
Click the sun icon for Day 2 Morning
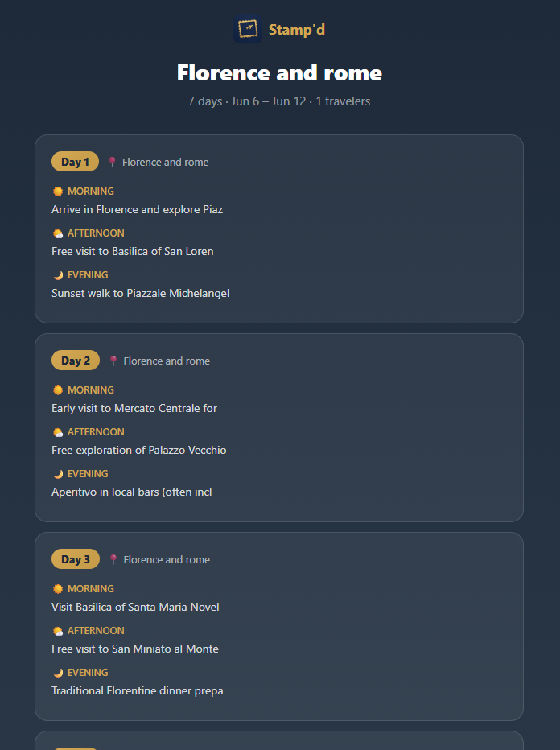tap(58, 390)
